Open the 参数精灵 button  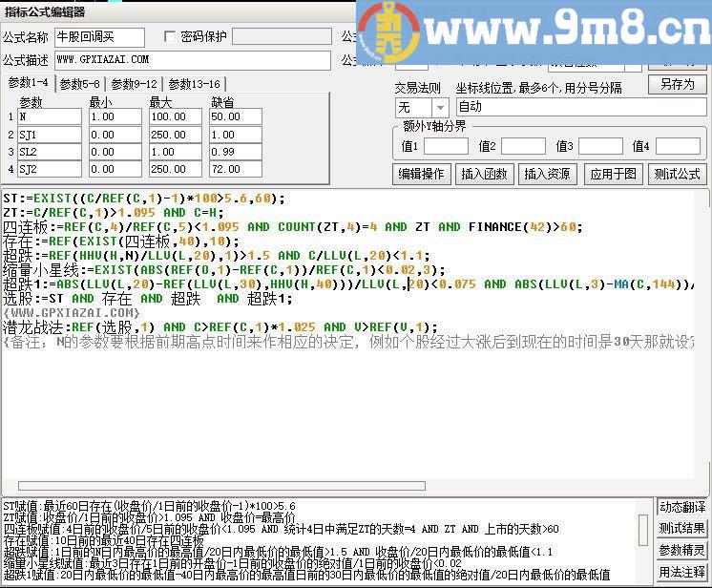pyautogui.click(x=682, y=550)
